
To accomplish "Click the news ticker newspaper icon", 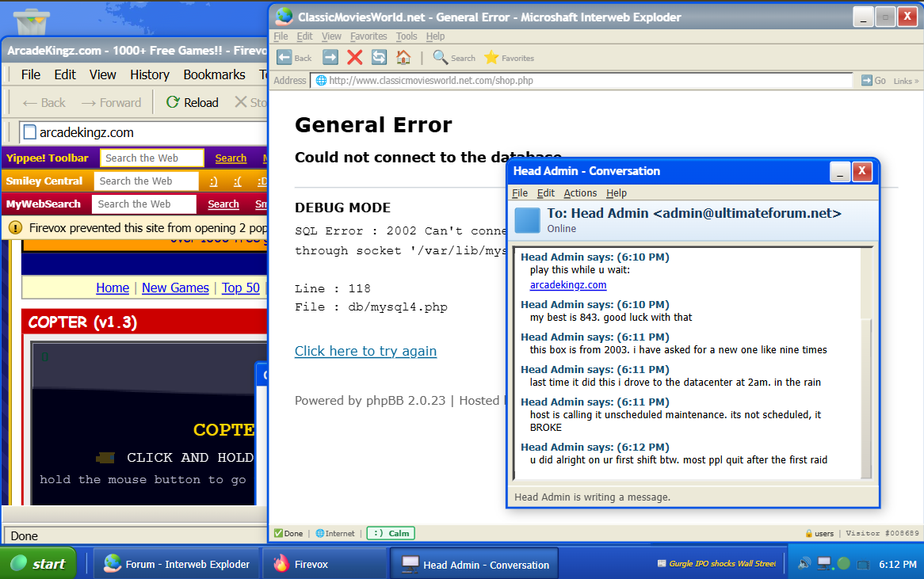I will 661,564.
